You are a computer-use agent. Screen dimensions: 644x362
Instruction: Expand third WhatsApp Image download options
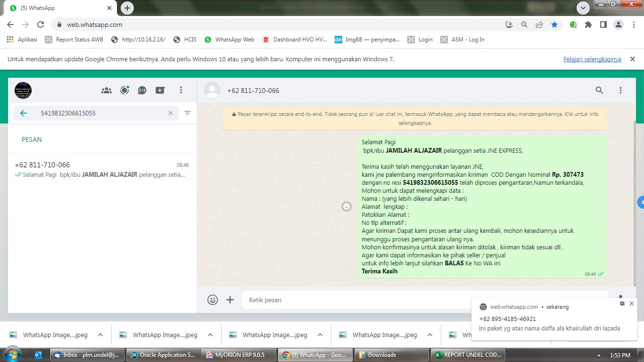320,335
